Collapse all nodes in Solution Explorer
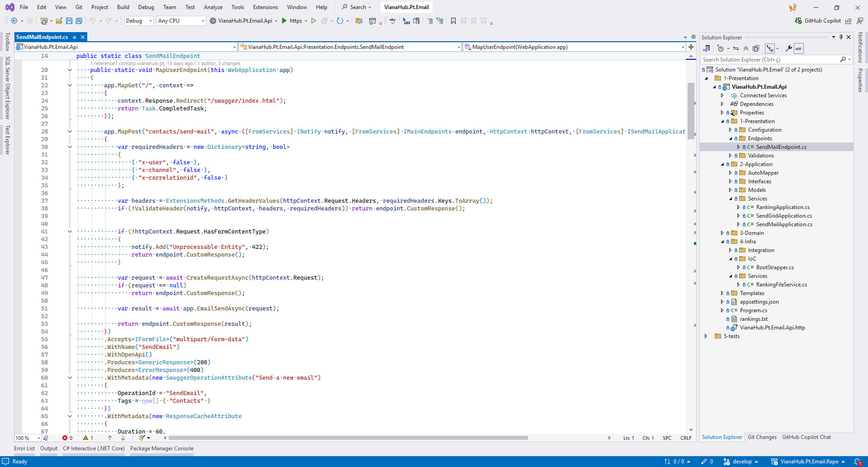Viewport: 868px width, 467px height. 746,48
